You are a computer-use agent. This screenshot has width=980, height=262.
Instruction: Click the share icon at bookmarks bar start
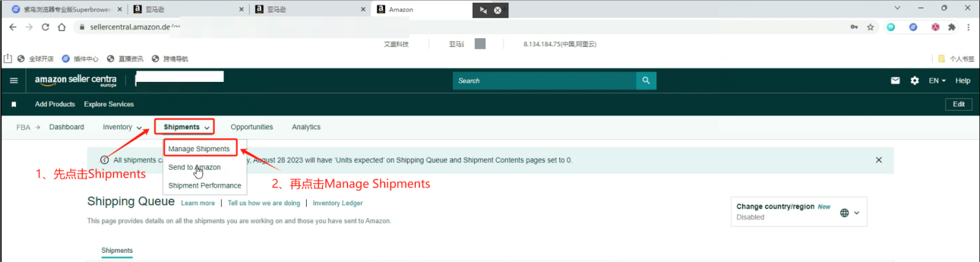[x=8, y=58]
